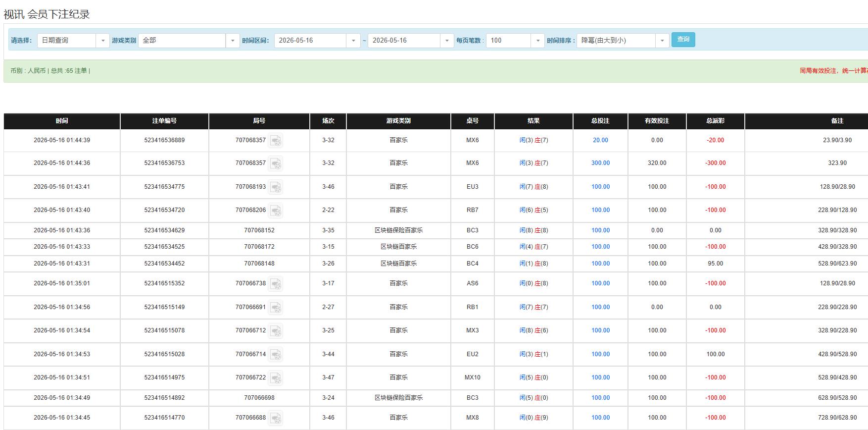Click session 3-47 cell
The width and height of the screenshot is (868, 430).
pyautogui.click(x=328, y=377)
